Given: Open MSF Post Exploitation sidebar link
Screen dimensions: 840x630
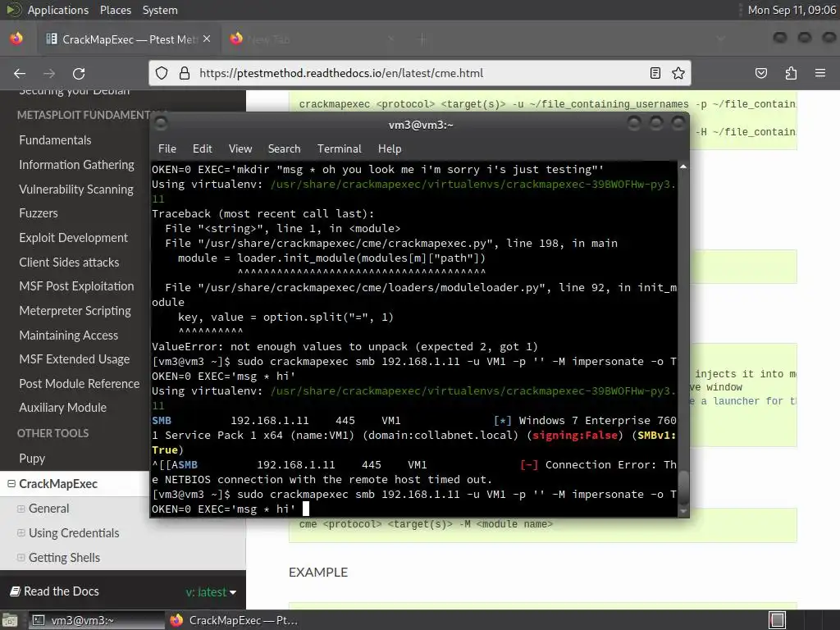Looking at the screenshot, I should (x=76, y=286).
